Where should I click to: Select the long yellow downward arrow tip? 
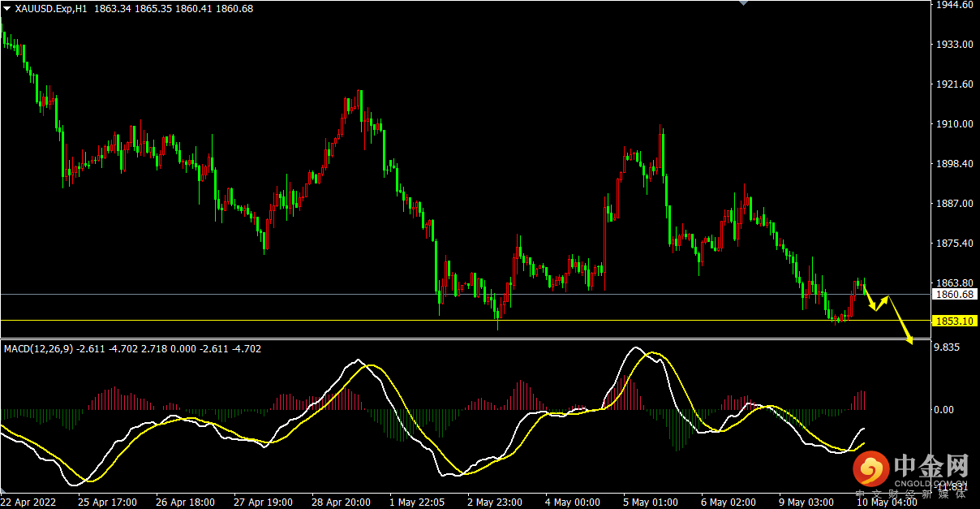click(910, 340)
